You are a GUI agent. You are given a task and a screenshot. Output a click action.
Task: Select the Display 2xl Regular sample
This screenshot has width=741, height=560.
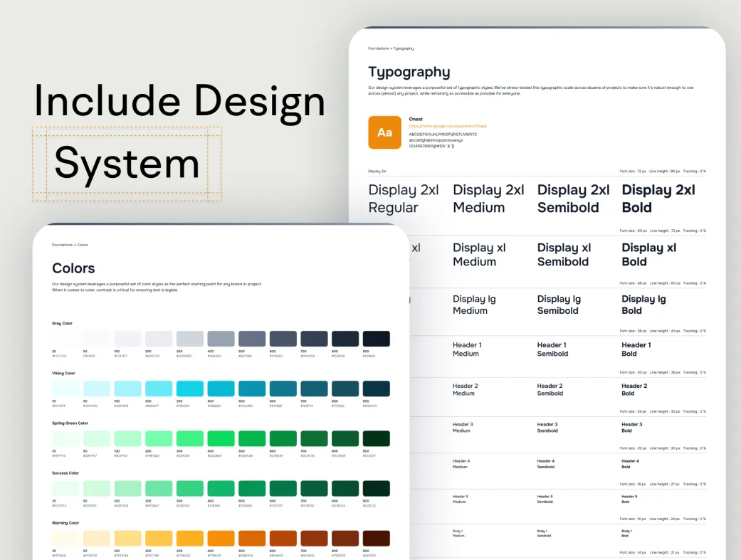click(404, 199)
